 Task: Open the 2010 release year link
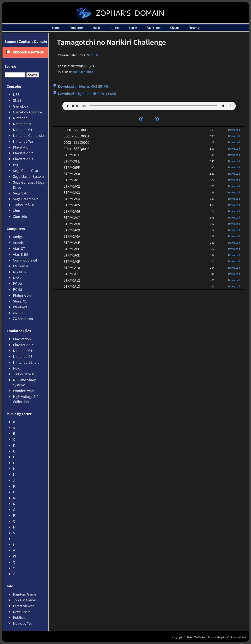[94, 55]
